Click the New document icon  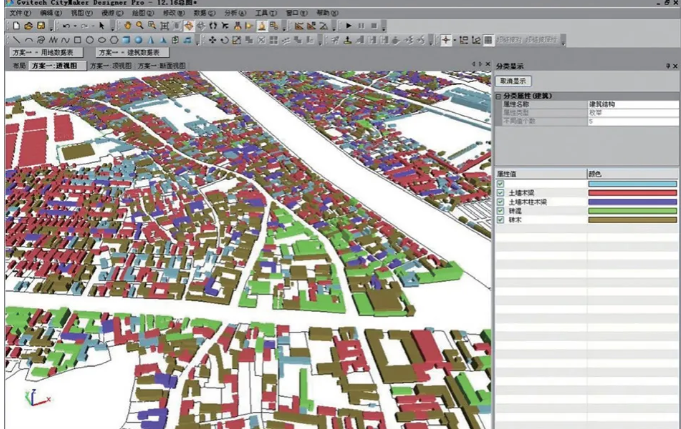[x=17, y=26]
